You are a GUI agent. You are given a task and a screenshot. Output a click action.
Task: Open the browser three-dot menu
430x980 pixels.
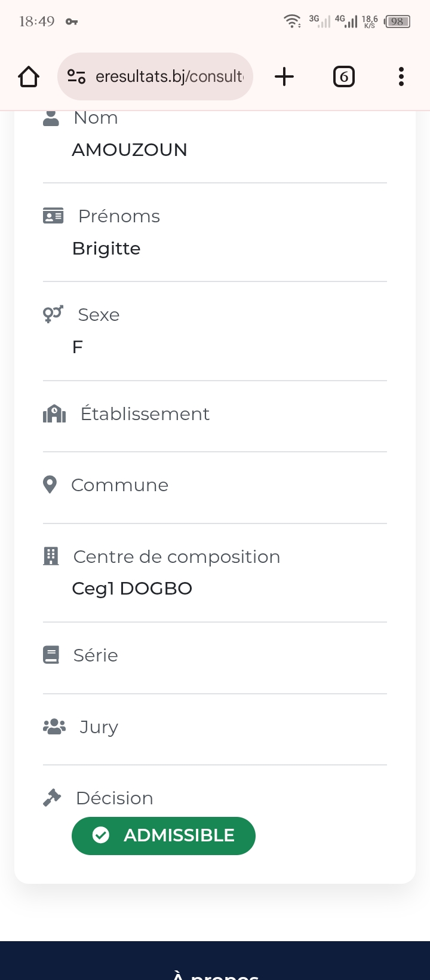[401, 76]
